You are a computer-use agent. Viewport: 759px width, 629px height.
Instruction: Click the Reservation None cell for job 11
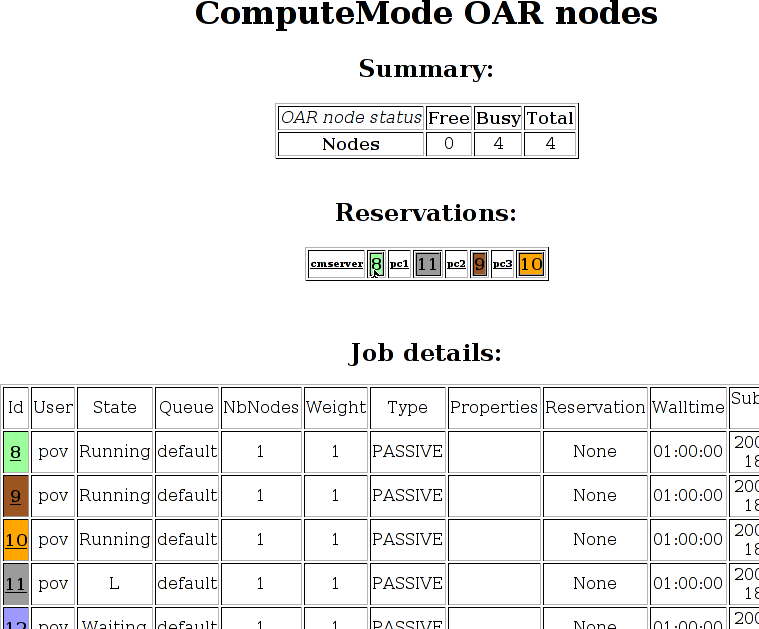(595, 583)
